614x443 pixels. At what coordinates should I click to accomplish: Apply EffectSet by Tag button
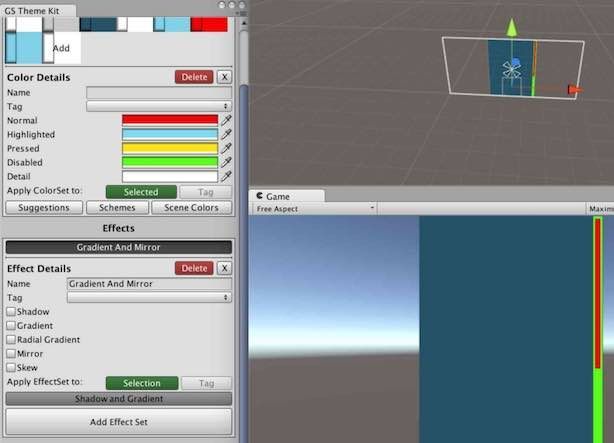[x=206, y=383]
